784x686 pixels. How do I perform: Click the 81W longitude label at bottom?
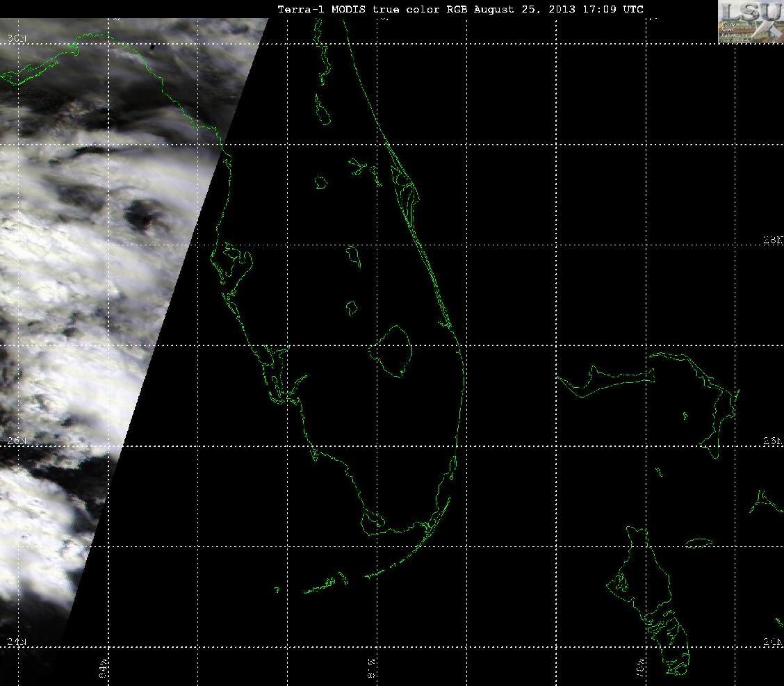(372, 667)
